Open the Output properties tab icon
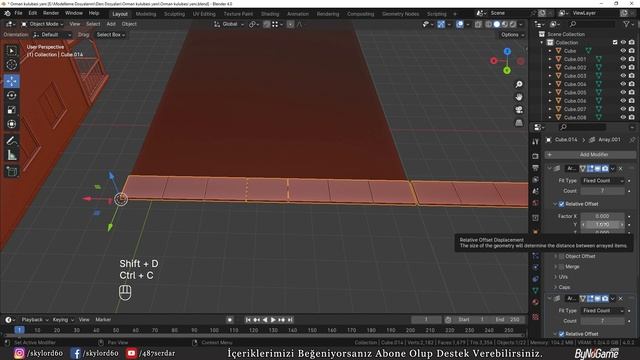 pyautogui.click(x=536, y=168)
